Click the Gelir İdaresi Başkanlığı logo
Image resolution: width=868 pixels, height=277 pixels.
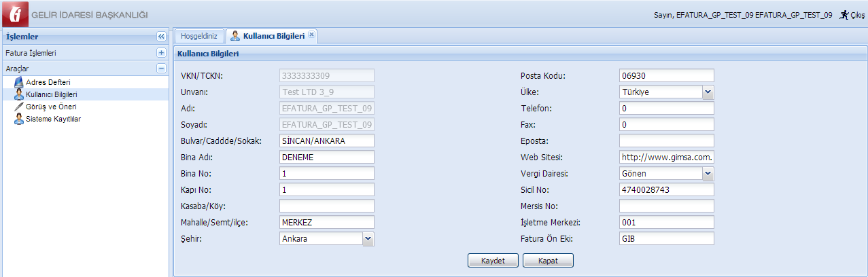tap(15, 14)
